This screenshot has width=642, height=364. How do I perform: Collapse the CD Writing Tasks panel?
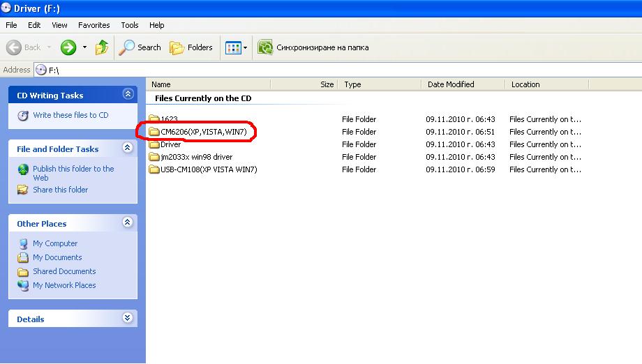pos(128,94)
